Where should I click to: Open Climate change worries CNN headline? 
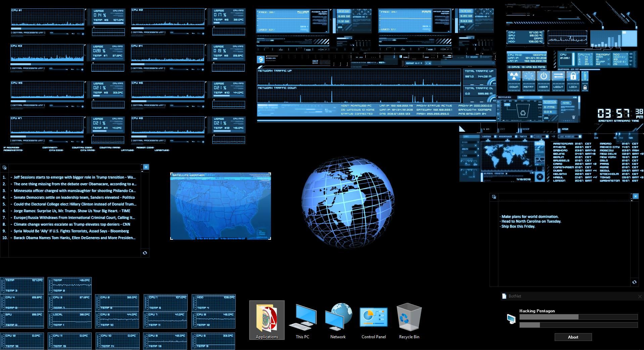72,224
